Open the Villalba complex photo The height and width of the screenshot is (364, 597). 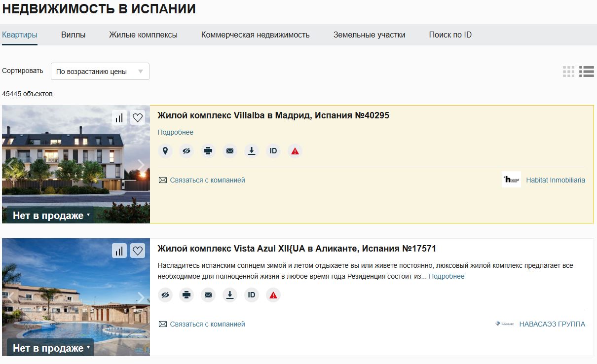click(x=76, y=164)
